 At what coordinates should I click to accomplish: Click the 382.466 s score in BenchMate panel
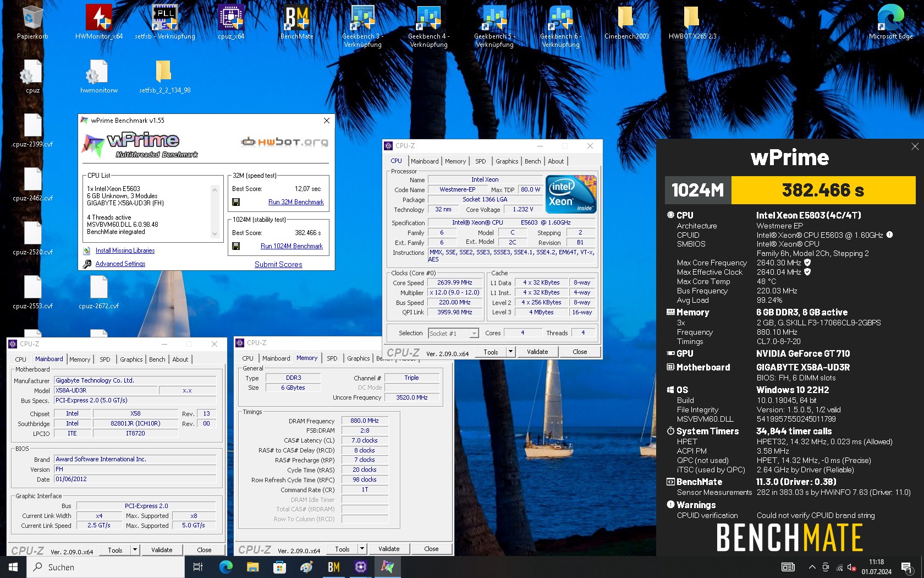click(823, 190)
